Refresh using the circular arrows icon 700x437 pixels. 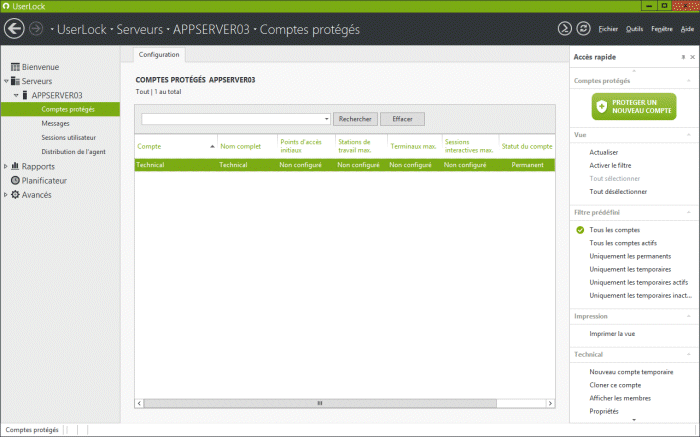click(x=583, y=29)
